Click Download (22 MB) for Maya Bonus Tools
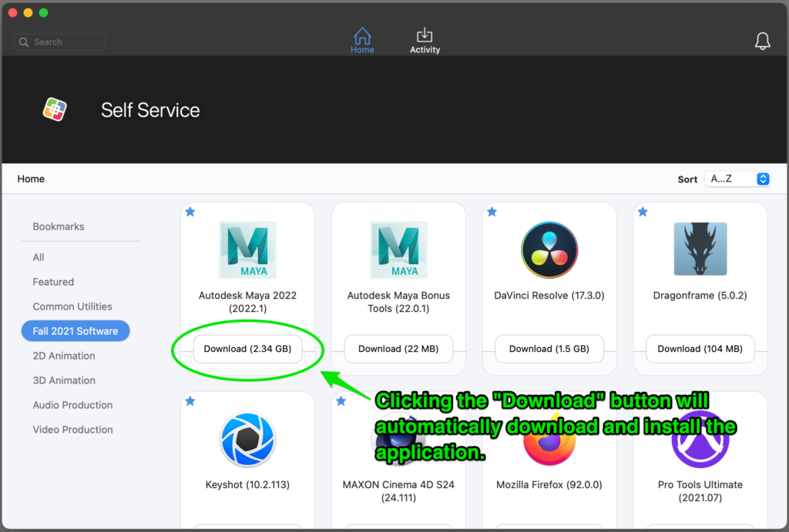 [x=398, y=349]
